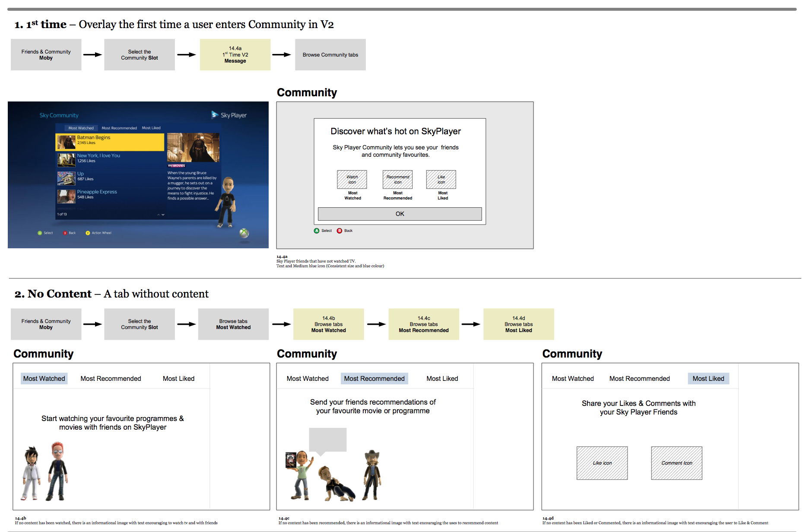806x532 pixels.
Task: Click the Sky Movies badge under preview image
Action: pos(176,166)
